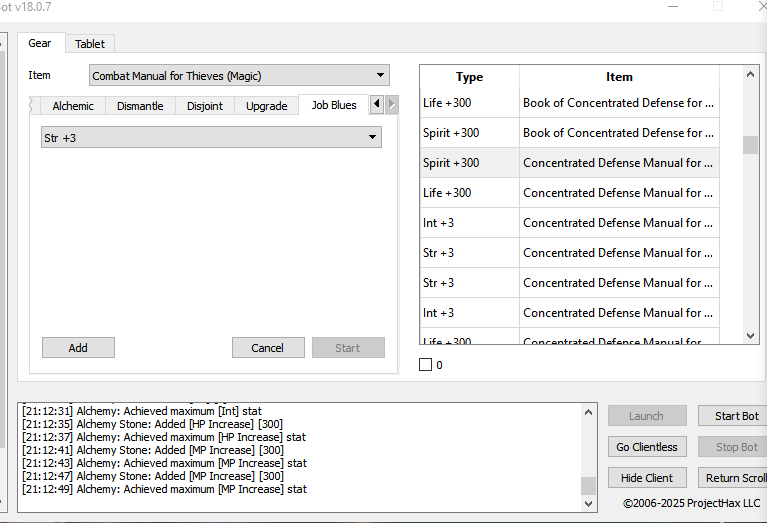Click Go Clientless button

click(x=646, y=447)
